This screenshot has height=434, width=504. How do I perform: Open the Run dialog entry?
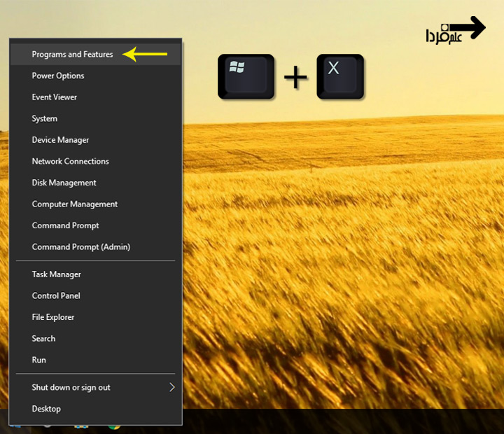point(39,360)
